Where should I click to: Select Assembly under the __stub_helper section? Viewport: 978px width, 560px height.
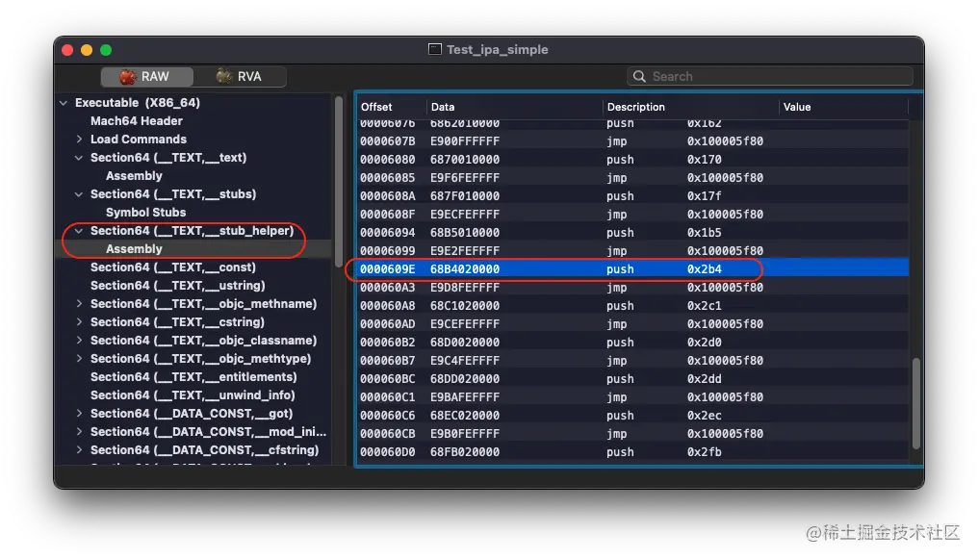coord(134,249)
